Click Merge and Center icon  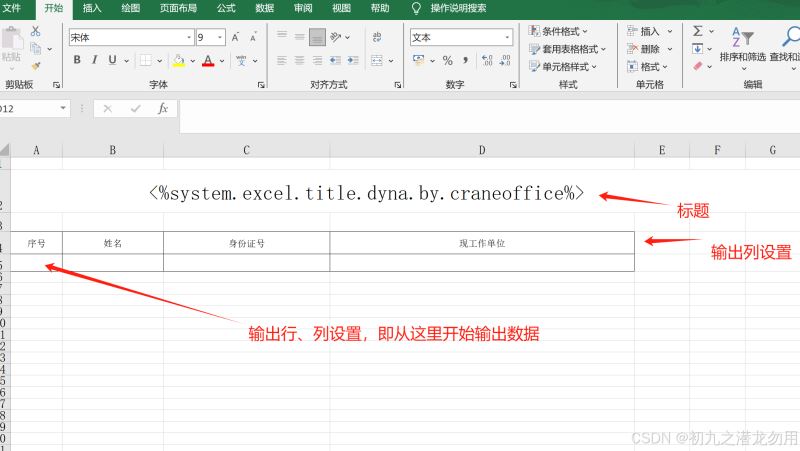point(377,61)
